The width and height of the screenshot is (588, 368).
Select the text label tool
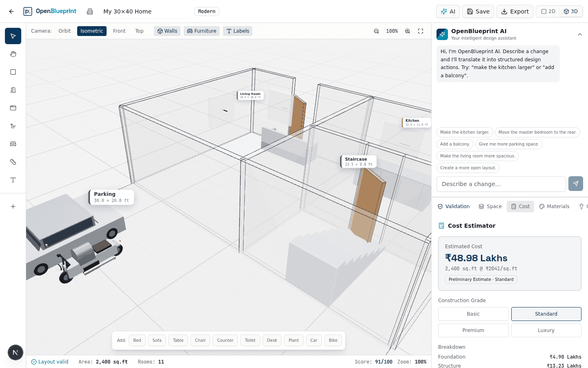click(13, 180)
